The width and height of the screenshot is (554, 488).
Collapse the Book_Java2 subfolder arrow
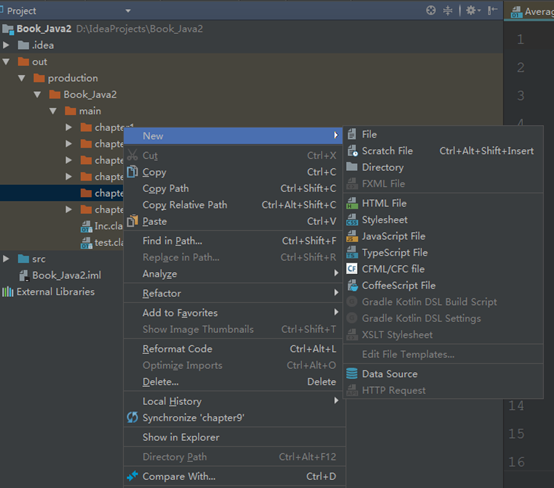[x=37, y=94]
